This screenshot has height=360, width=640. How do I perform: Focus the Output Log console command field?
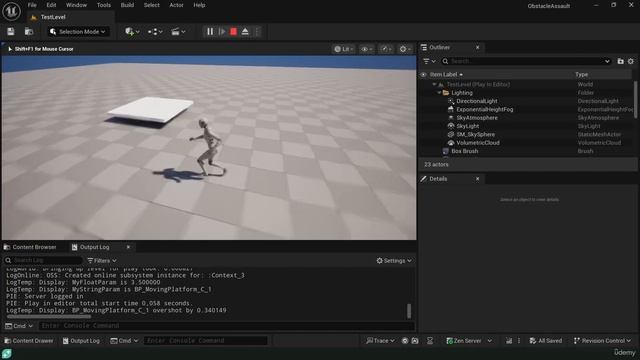(x=226, y=326)
